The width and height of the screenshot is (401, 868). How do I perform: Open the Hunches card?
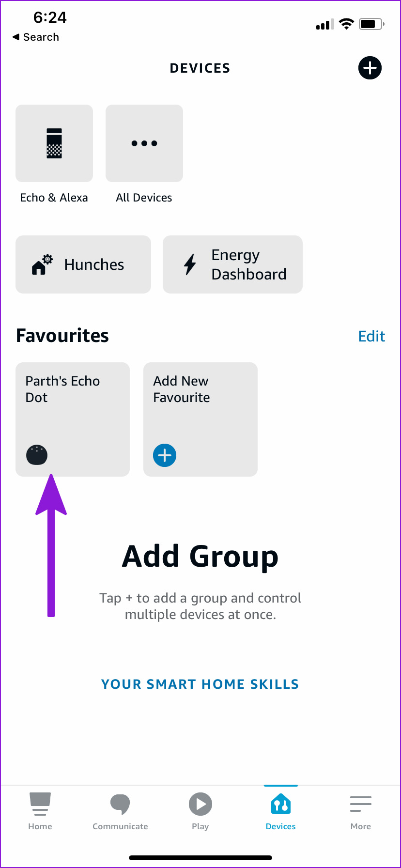pos(83,264)
